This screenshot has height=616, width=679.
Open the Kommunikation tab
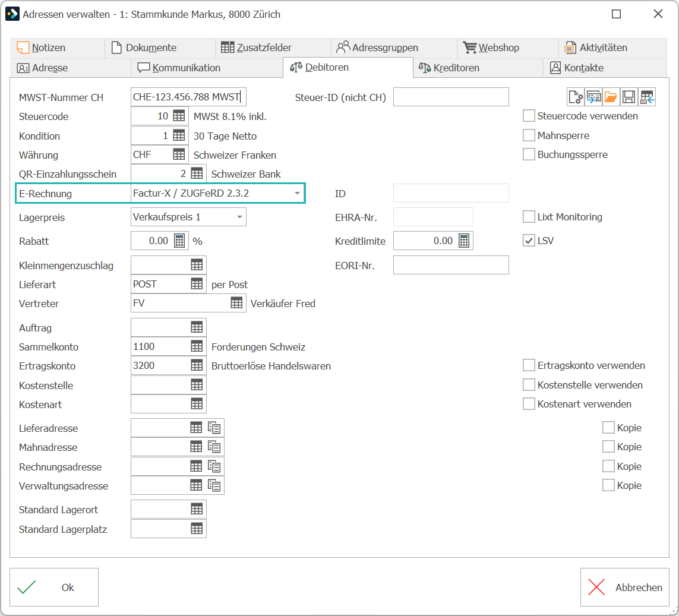[207, 68]
